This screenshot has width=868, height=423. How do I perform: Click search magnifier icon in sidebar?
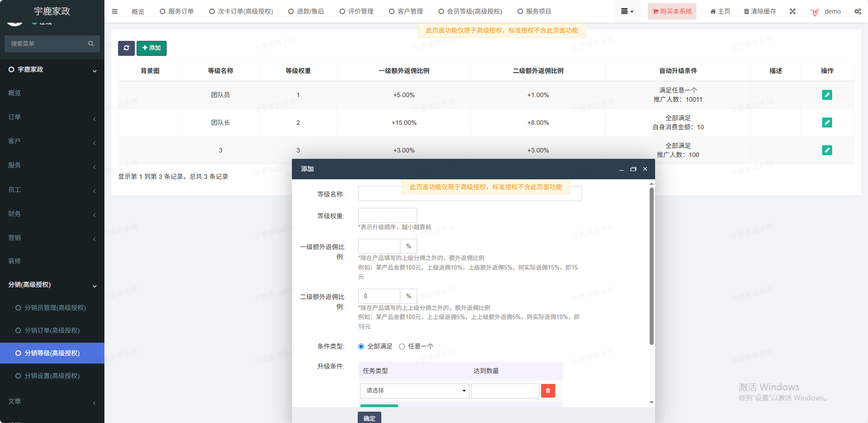(91, 44)
